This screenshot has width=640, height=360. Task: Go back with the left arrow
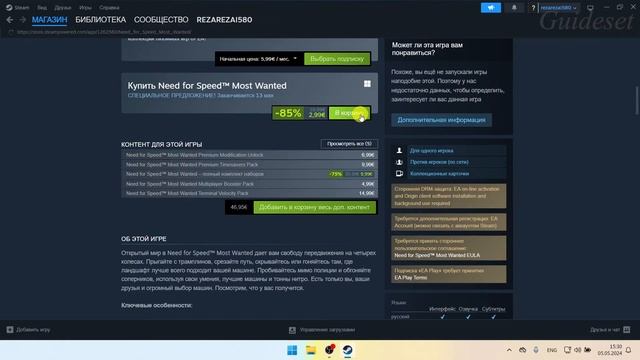coord(10,20)
